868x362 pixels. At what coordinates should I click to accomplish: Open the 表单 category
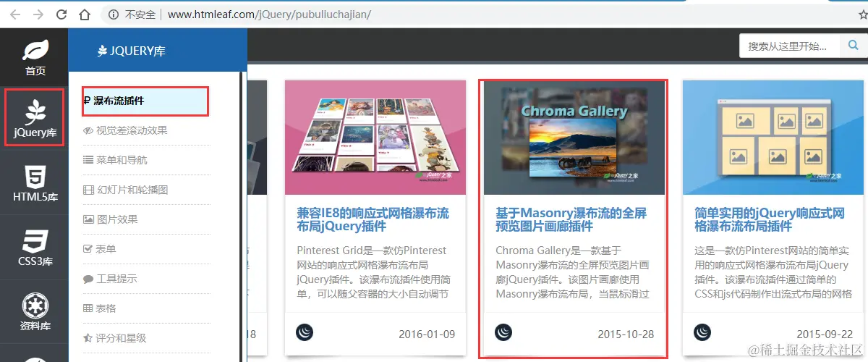(100, 249)
